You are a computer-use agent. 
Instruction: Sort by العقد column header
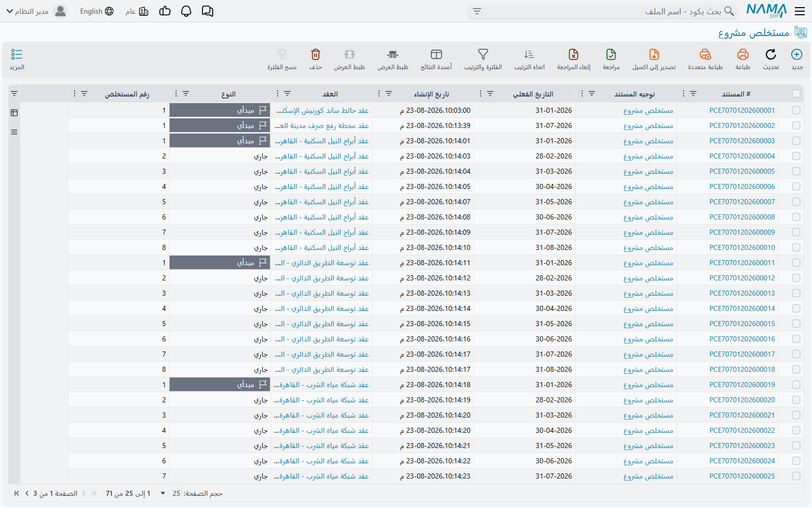pyautogui.click(x=330, y=94)
